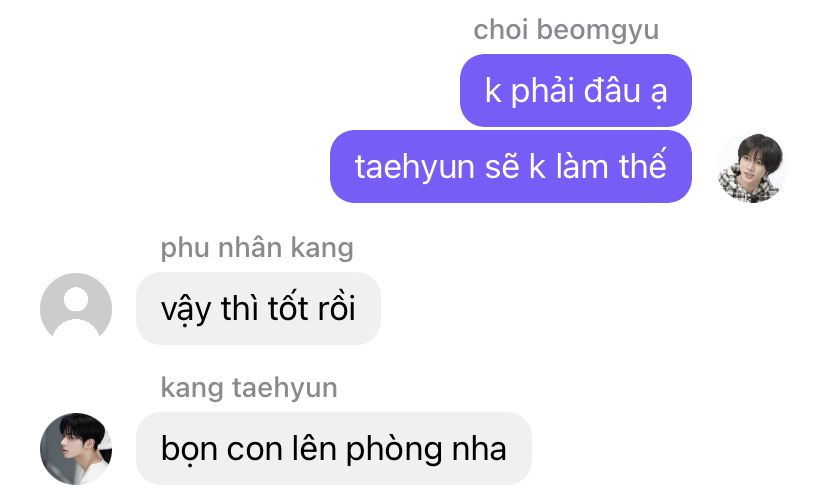This screenshot has height=501, width=828.
Task: Tap the "bọn con lên phòng nha" bubble
Action: click(334, 449)
